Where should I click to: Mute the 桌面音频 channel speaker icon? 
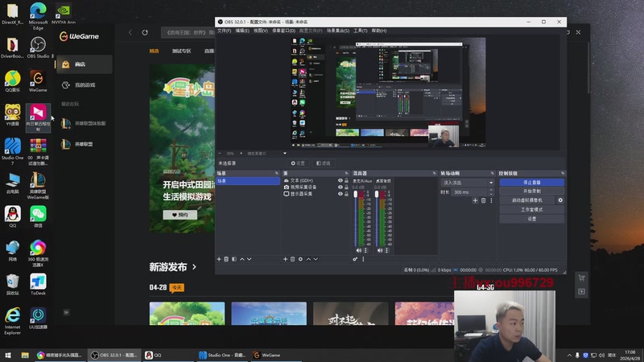pyautogui.click(x=380, y=250)
